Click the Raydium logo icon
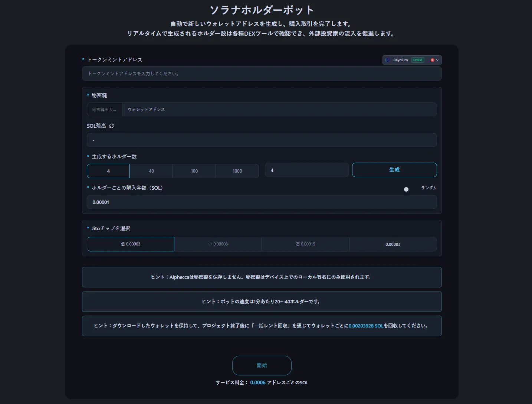 click(x=388, y=60)
